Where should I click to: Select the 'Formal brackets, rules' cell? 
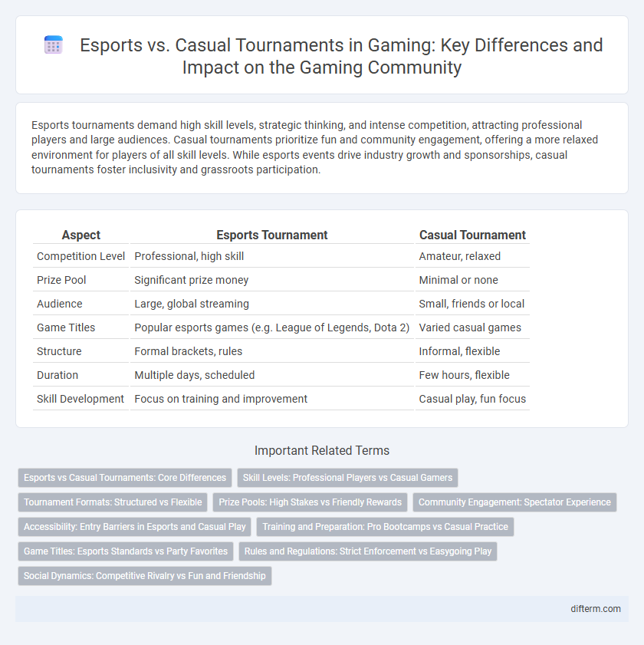pyautogui.click(x=272, y=351)
